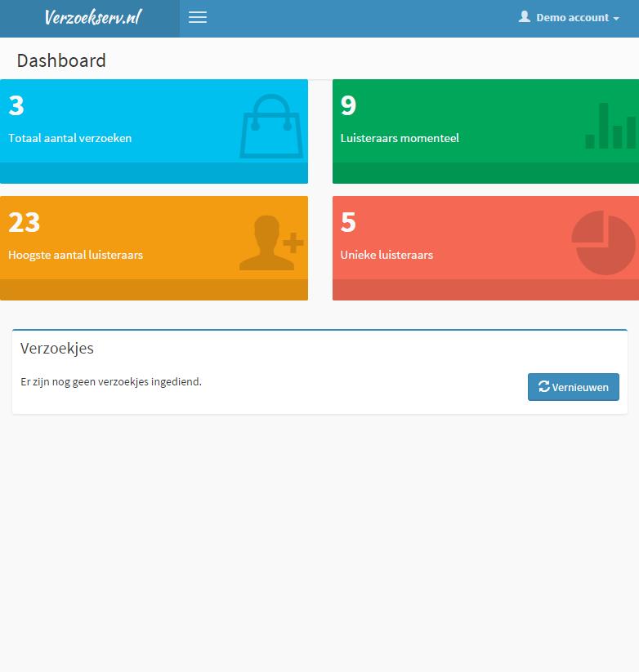Click the number 3 on the blue card
This screenshot has width=639, height=672.
coord(16,106)
